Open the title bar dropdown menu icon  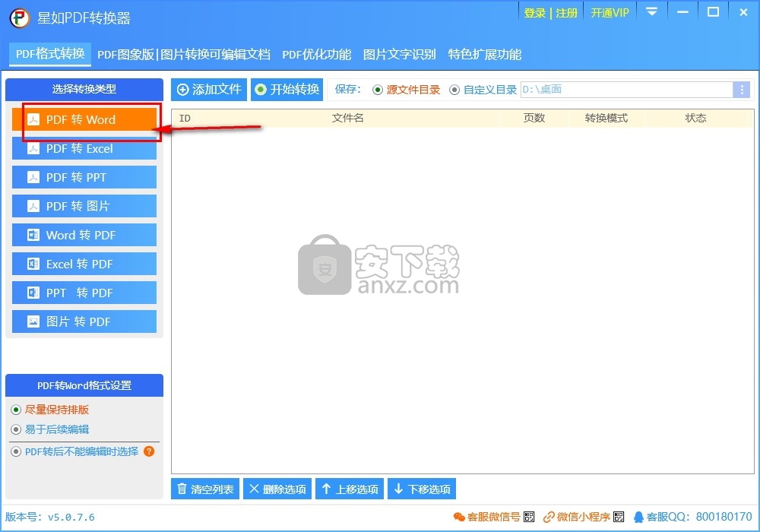pos(652,11)
